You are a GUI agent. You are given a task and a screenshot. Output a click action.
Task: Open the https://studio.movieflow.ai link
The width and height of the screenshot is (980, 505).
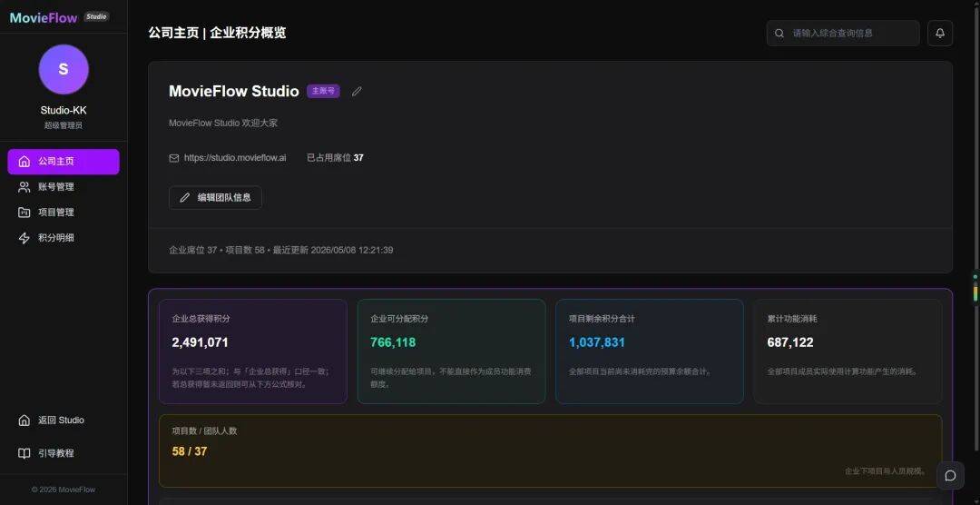pyautogui.click(x=235, y=158)
